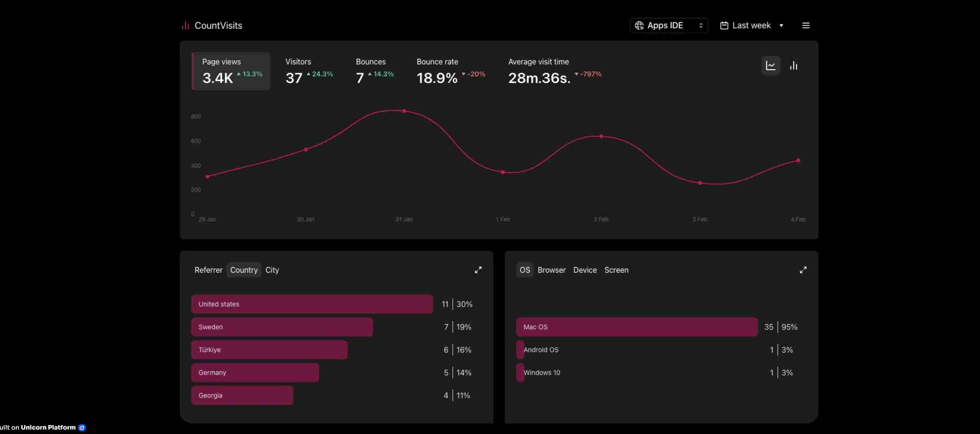The width and height of the screenshot is (980, 434).
Task: Expand the OS panel to fullscreen
Action: point(803,270)
